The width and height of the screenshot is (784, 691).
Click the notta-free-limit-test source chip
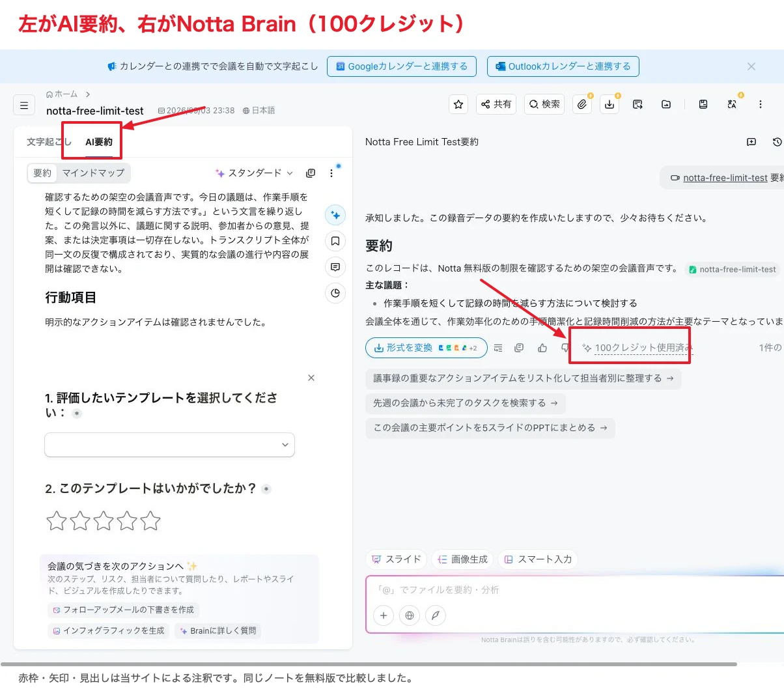coord(733,269)
